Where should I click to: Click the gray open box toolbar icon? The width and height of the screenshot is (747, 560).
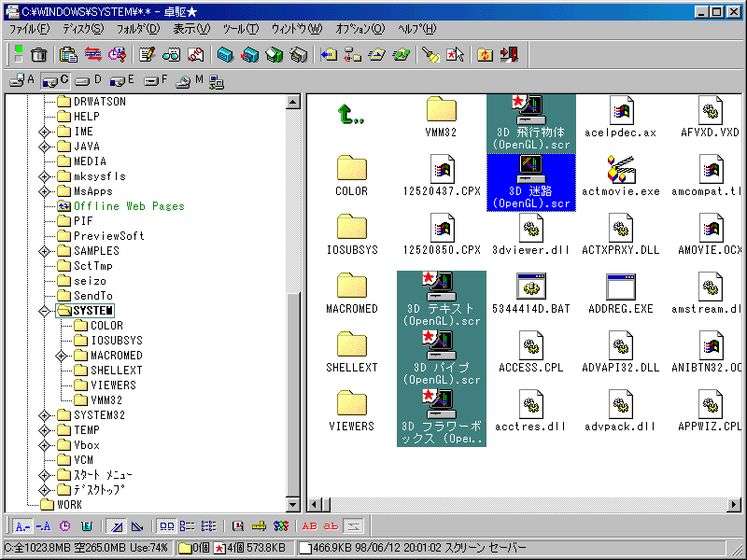coord(298,55)
